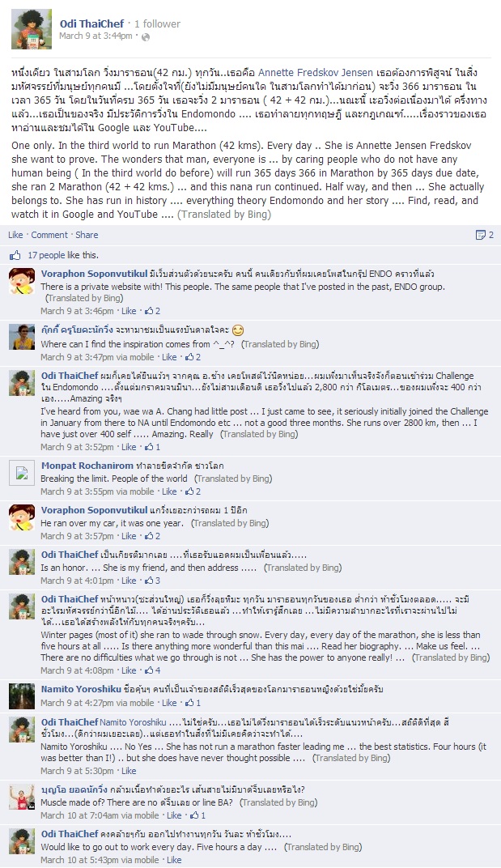
Task: Click the thumb icon with 3 likes at 4:01pm
Action: [149, 581]
